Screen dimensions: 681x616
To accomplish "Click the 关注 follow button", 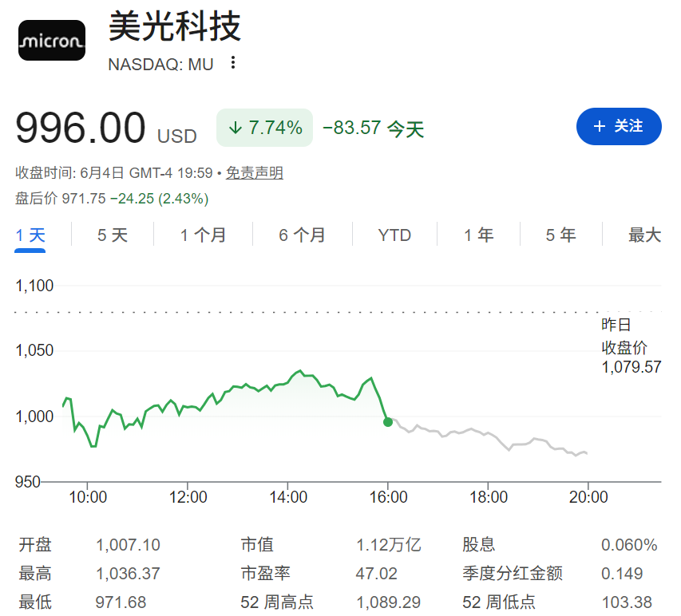I will click(619, 126).
